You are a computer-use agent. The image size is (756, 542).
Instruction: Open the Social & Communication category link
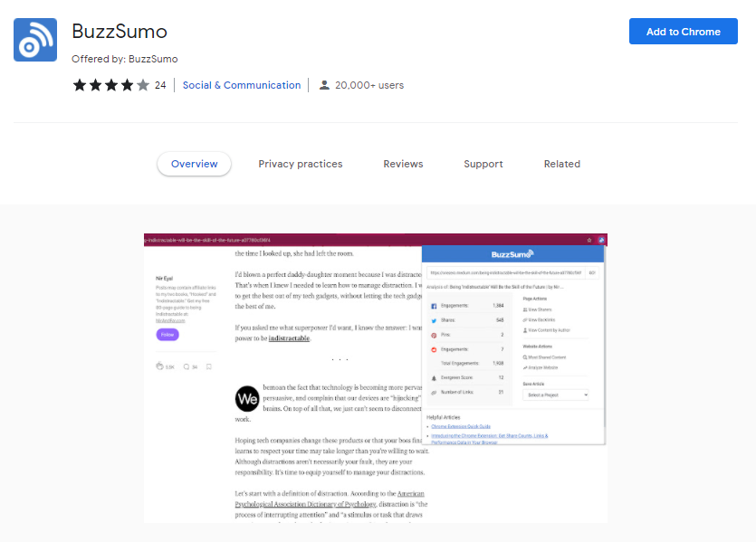[x=242, y=85]
